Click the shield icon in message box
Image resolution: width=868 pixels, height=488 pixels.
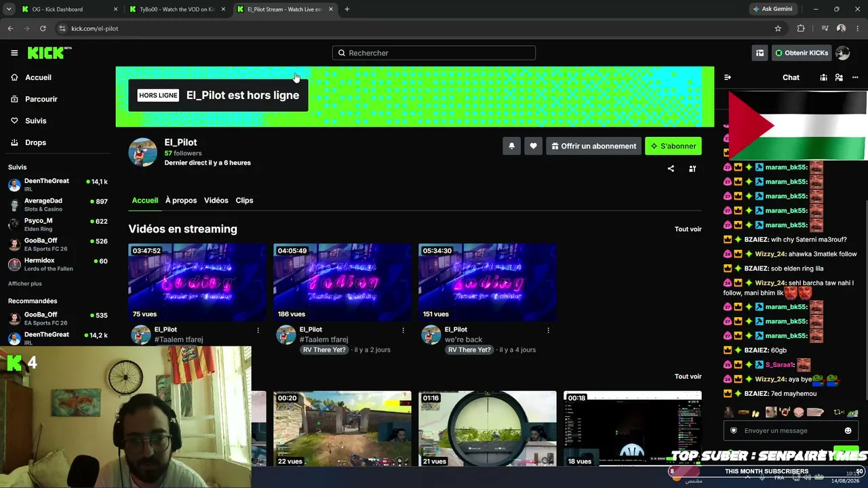click(x=734, y=430)
